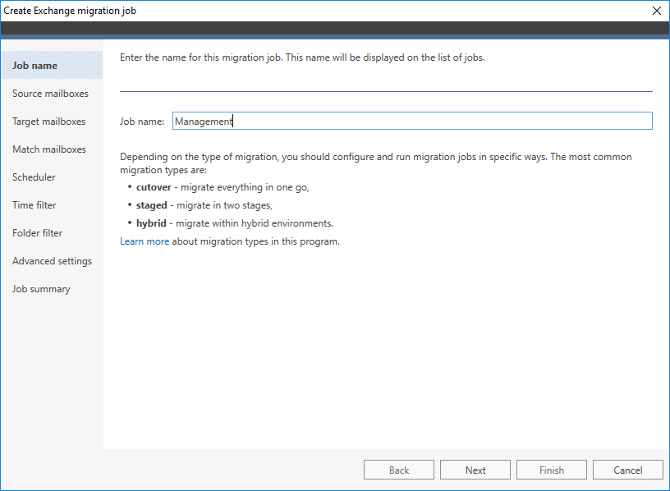Viewport: 670px width, 491px height.
Task: Open the Folder filter step
Action: pos(37,233)
